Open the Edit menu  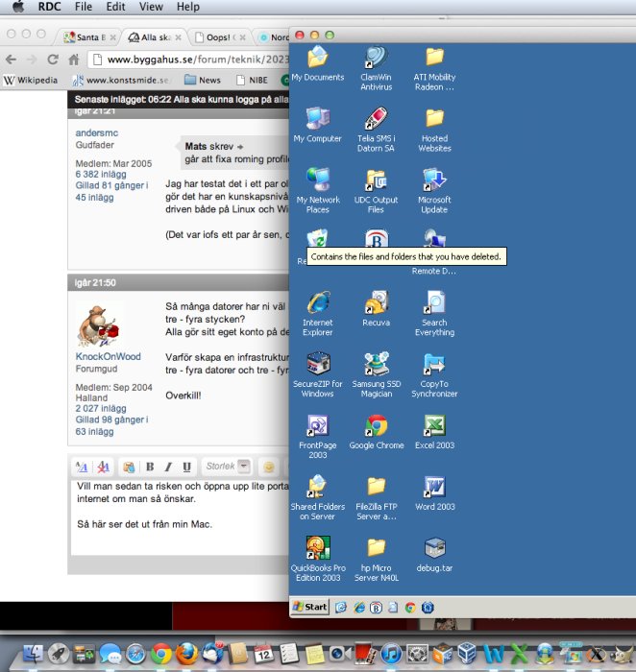coord(115,7)
